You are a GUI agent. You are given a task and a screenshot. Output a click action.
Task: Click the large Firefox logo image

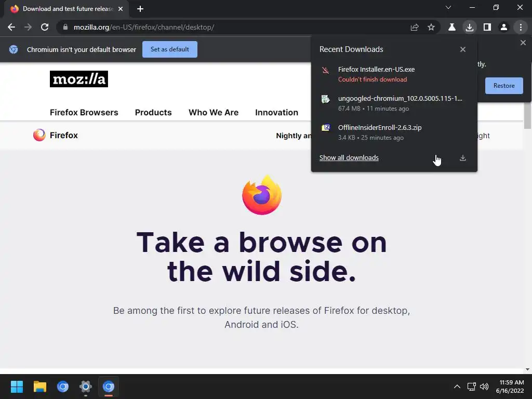pos(262,195)
